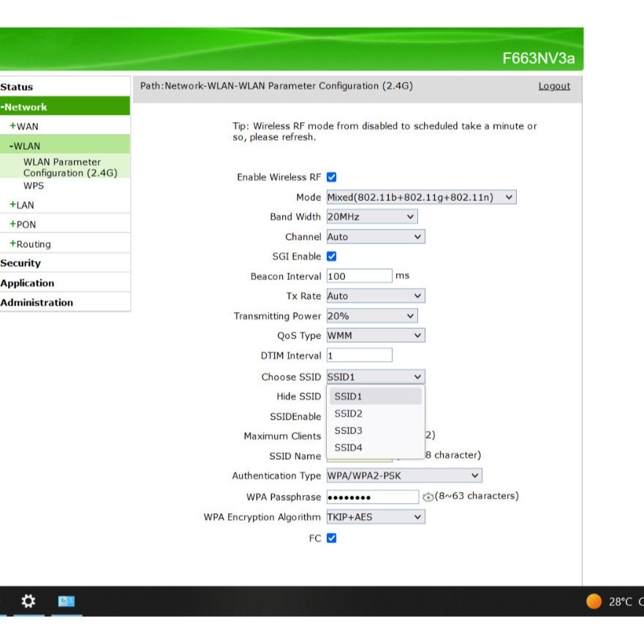Open the Administration menu section

click(37, 303)
